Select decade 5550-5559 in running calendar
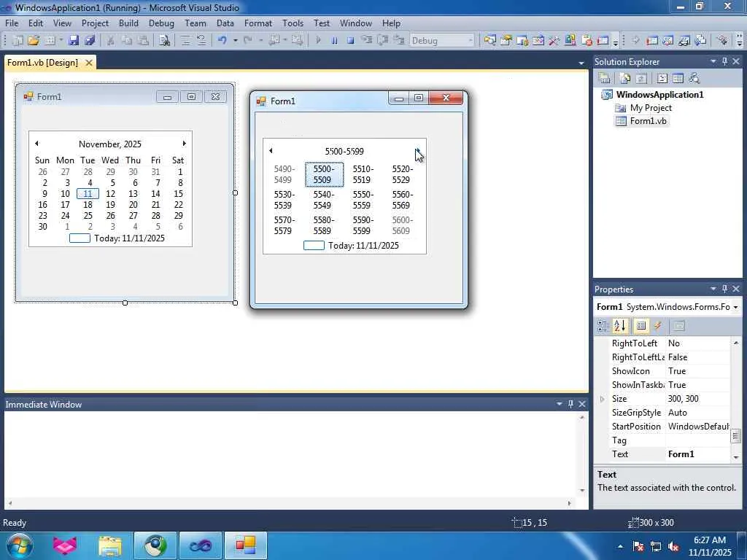Image resolution: width=747 pixels, height=560 pixels. [x=362, y=200]
